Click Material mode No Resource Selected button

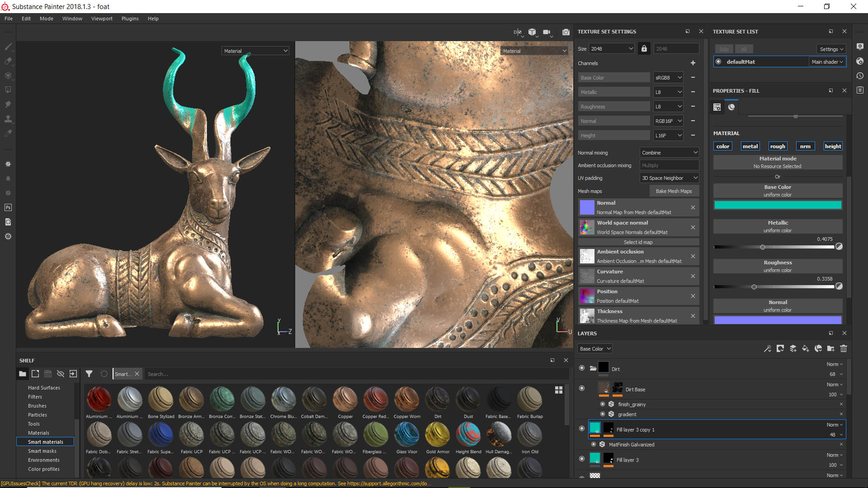[778, 162]
